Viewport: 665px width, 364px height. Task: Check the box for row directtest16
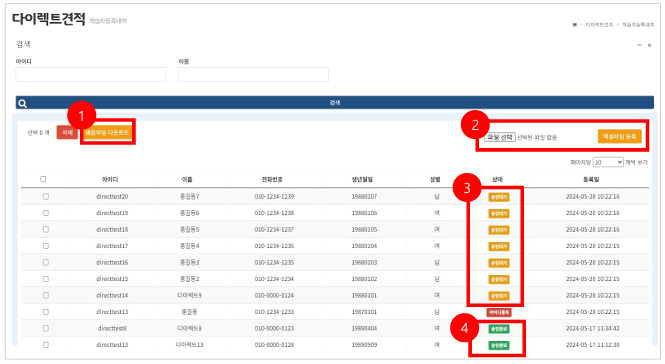[x=46, y=263]
